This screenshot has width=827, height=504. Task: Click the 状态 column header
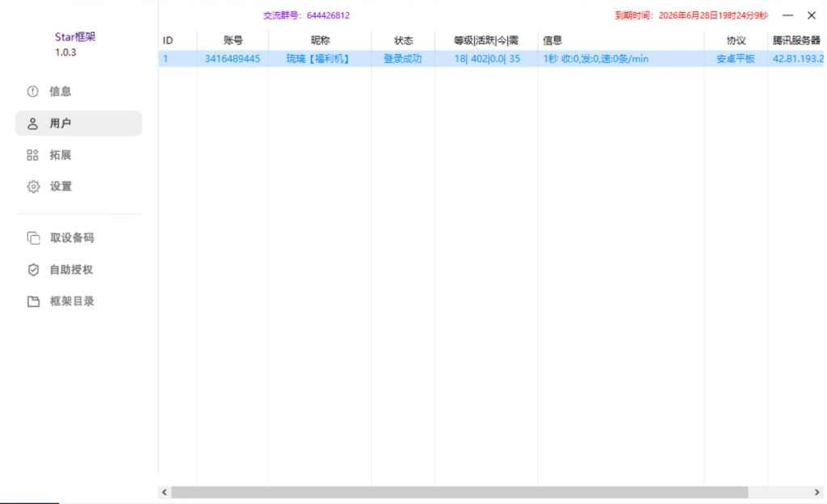click(x=403, y=40)
